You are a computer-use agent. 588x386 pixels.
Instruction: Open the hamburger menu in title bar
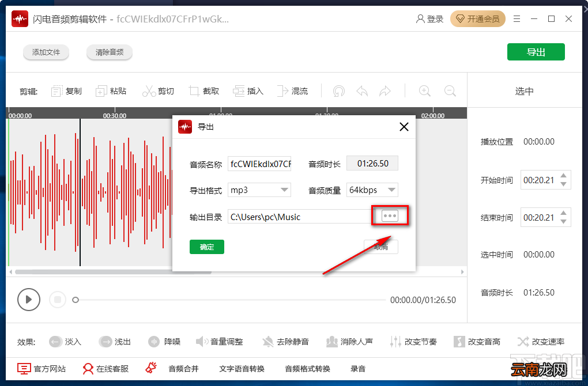[x=517, y=19]
